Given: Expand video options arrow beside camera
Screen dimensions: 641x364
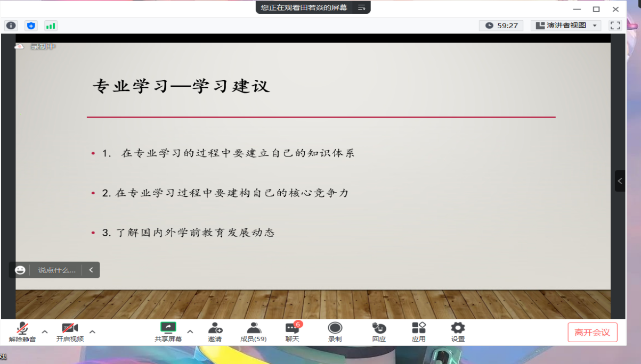Looking at the screenshot, I should (92, 332).
